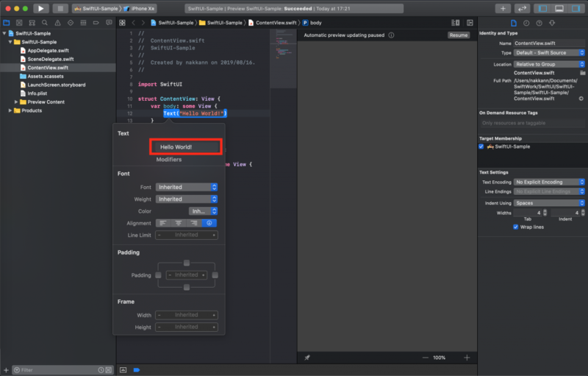The height and width of the screenshot is (376, 588).
Task: Hide the Navigator panel
Action: (x=542, y=8)
